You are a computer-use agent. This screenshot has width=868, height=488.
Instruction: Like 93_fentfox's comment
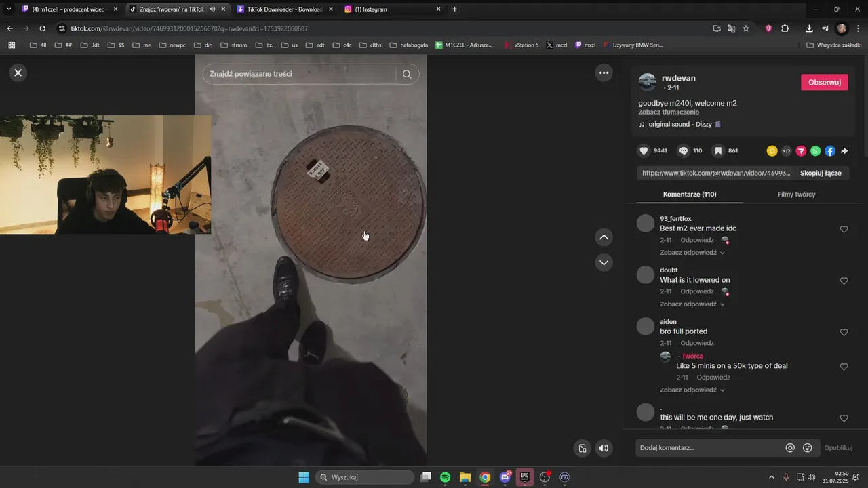844,229
